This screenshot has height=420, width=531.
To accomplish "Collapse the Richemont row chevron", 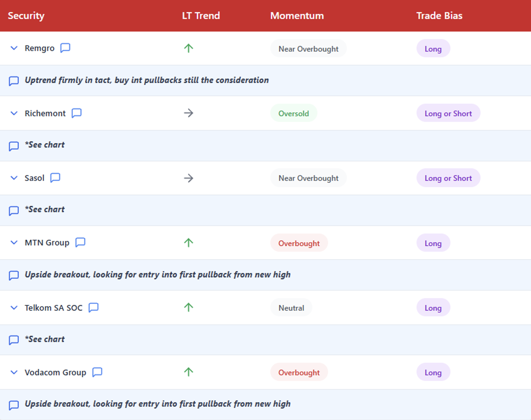I will pyautogui.click(x=14, y=113).
